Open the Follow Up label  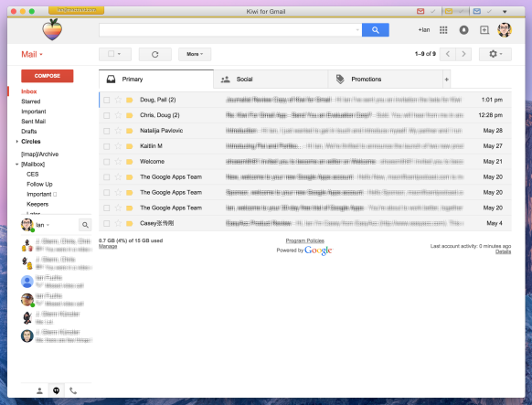pos(39,184)
